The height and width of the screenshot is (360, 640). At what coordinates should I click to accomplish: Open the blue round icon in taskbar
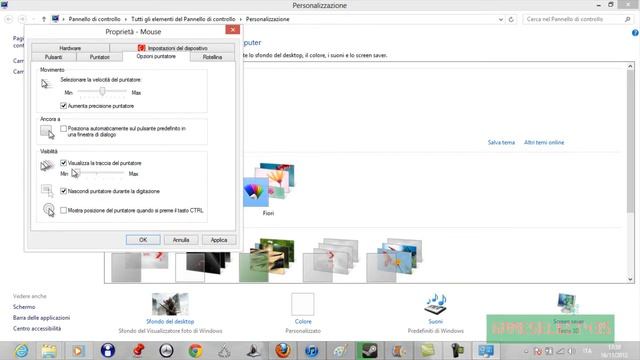click(108, 351)
